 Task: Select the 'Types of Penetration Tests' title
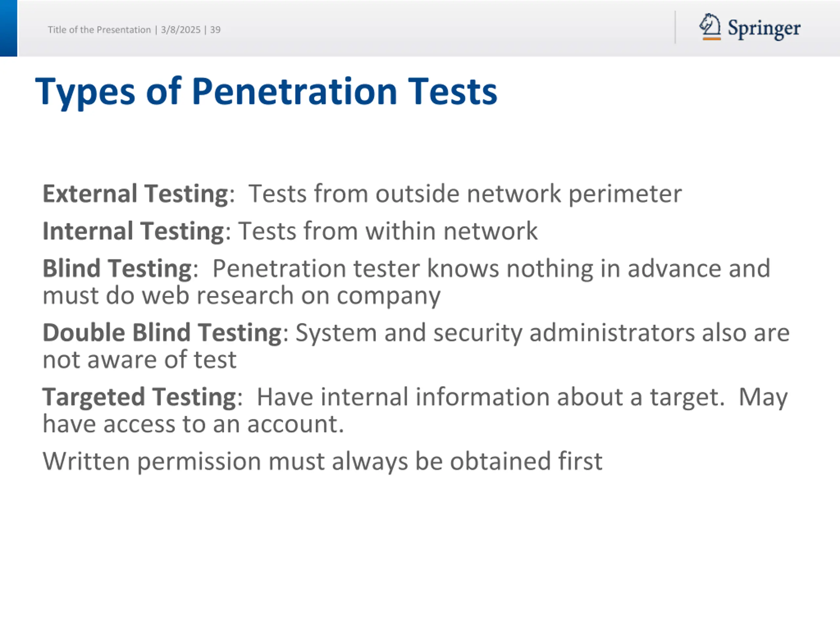pyautogui.click(x=266, y=91)
